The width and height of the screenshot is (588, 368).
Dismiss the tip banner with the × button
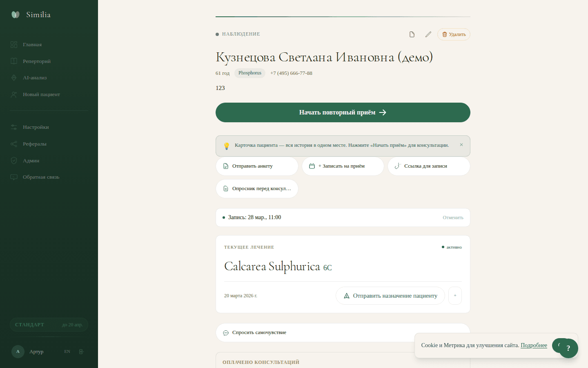[x=461, y=144]
